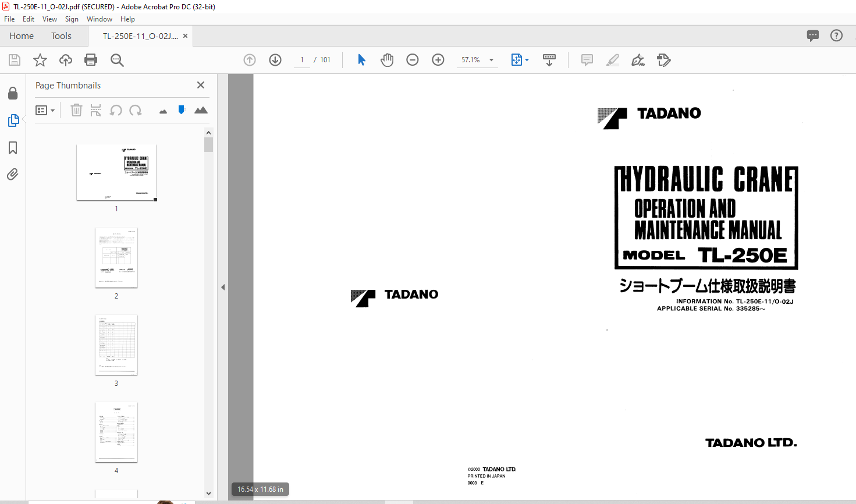Click the thumbnails panel scrollbar handle
The image size is (856, 504).
209,144
